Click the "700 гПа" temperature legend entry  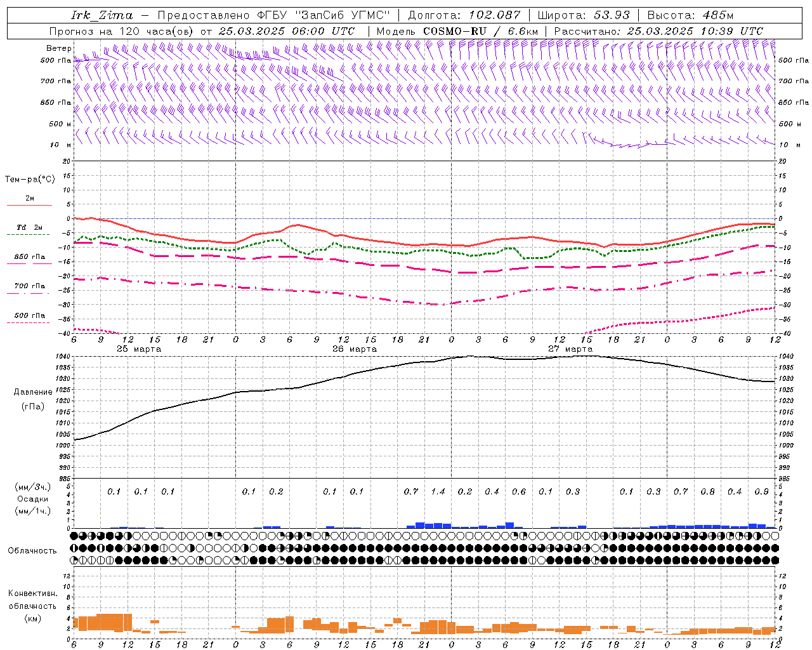coord(30,286)
